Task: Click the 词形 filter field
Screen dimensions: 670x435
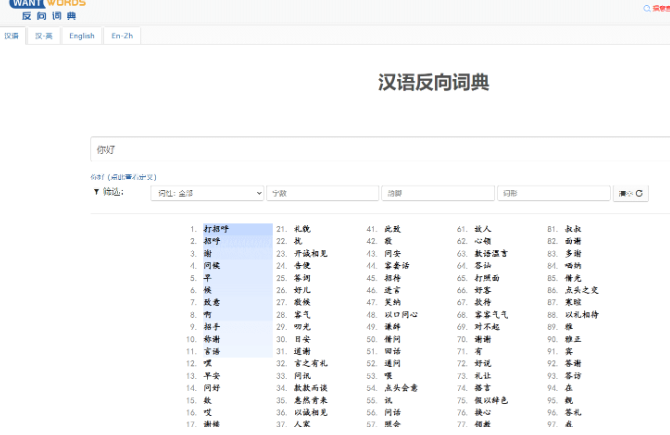Action: (554, 193)
